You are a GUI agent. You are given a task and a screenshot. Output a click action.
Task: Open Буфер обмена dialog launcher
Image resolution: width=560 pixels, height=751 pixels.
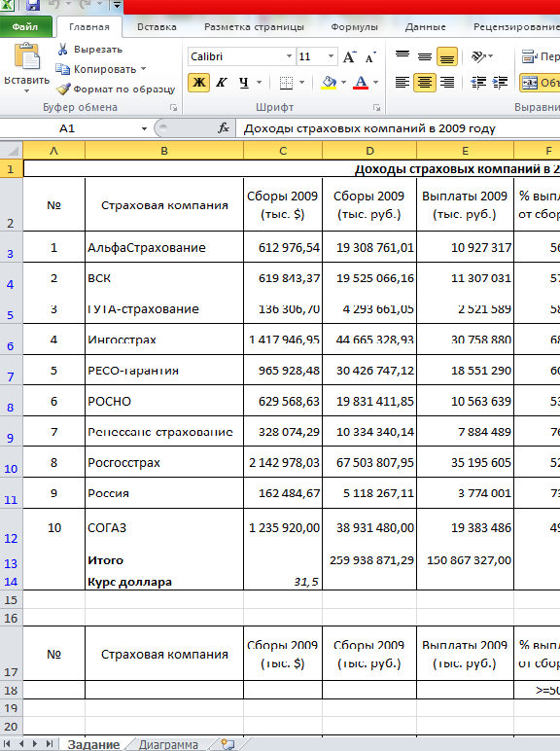tap(174, 108)
